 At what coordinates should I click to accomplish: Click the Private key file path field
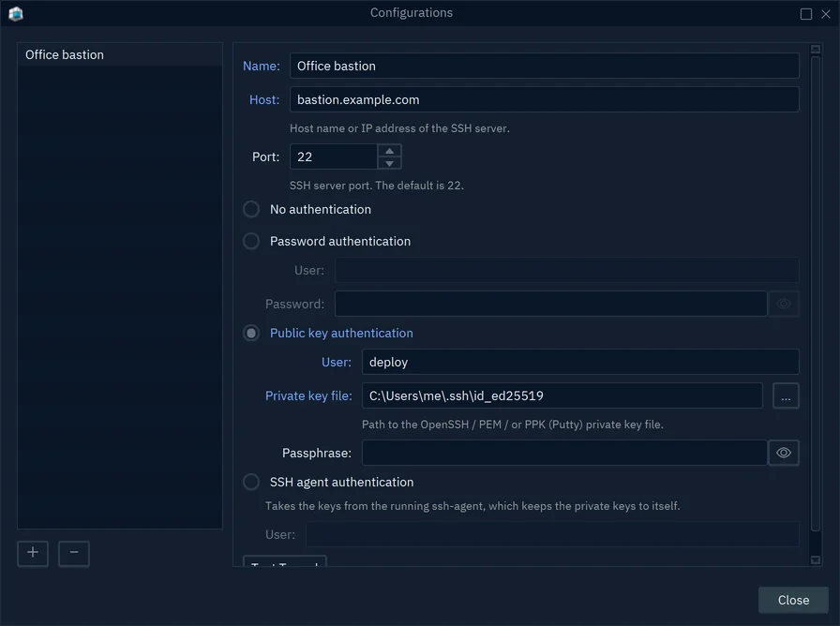click(x=562, y=395)
